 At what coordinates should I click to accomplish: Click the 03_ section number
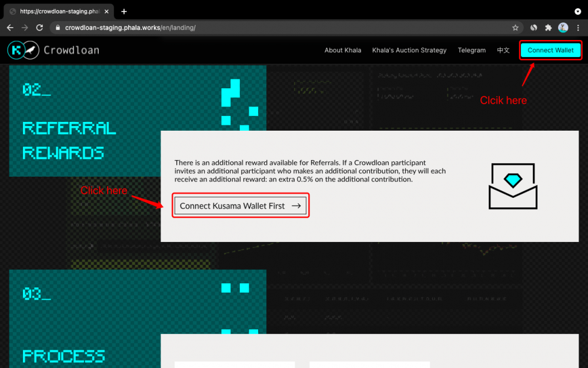(36, 294)
